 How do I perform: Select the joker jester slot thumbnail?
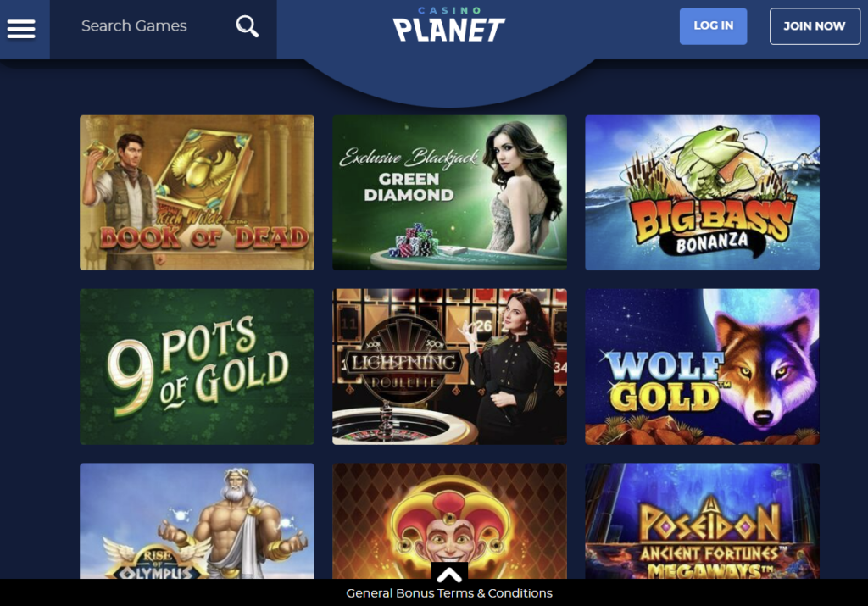[449, 520]
